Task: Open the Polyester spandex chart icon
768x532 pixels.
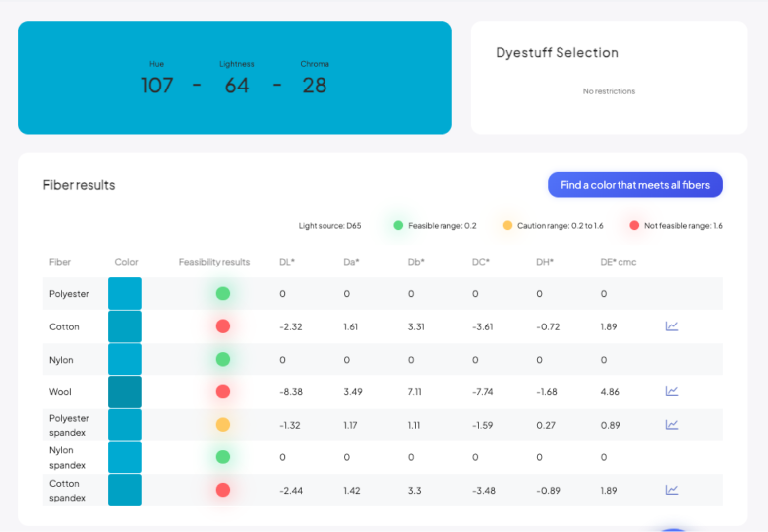Action: pyautogui.click(x=672, y=425)
